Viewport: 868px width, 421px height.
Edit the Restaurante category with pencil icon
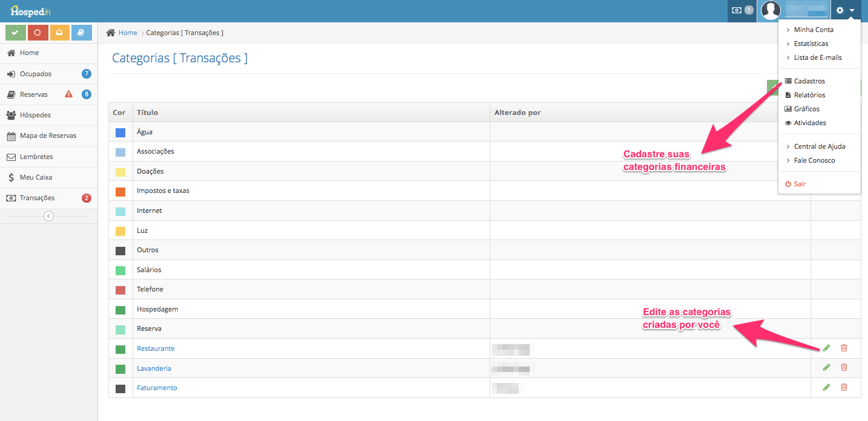click(826, 348)
